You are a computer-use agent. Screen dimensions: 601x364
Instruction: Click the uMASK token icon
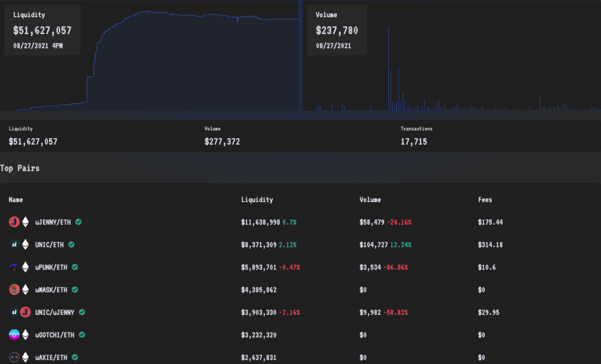14,289
